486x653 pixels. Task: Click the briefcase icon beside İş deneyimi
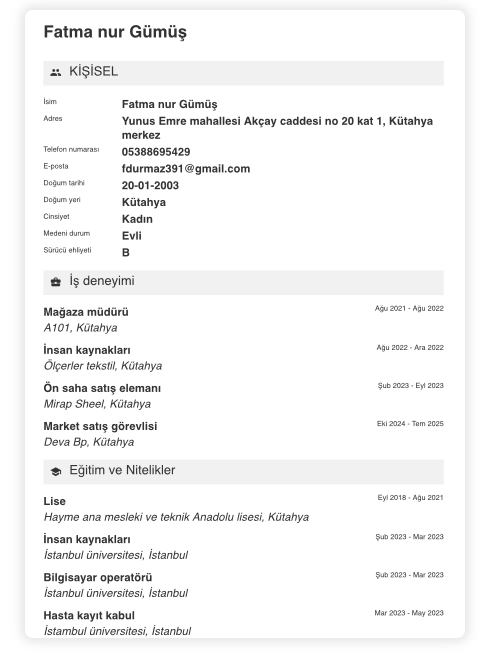[55, 282]
